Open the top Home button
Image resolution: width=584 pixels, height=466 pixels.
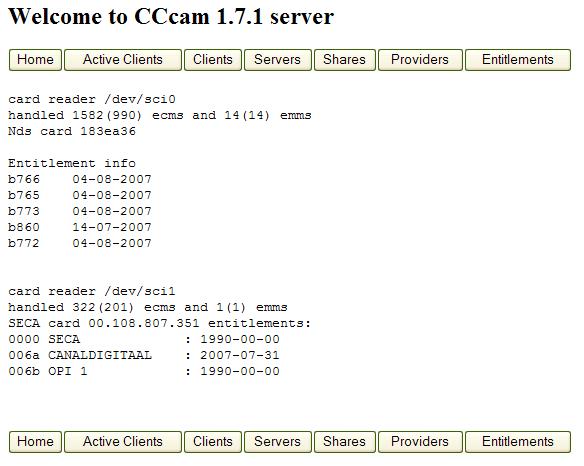[35, 60]
